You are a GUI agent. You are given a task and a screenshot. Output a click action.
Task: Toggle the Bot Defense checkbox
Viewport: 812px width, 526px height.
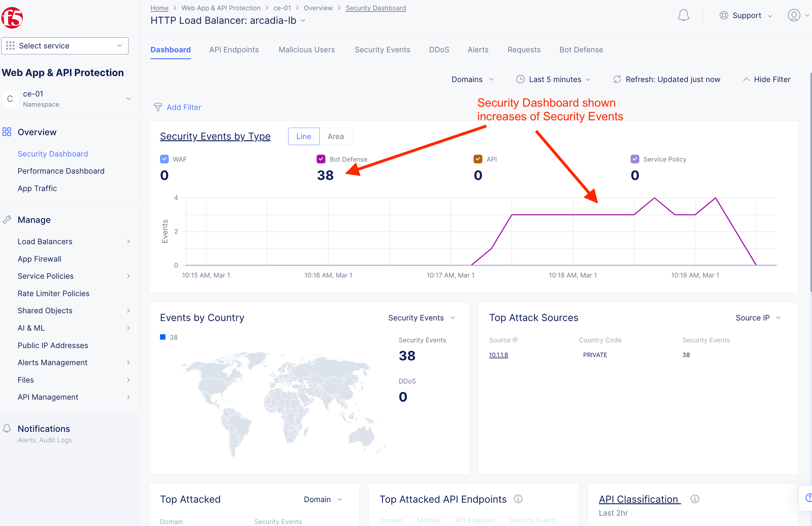[x=321, y=159]
